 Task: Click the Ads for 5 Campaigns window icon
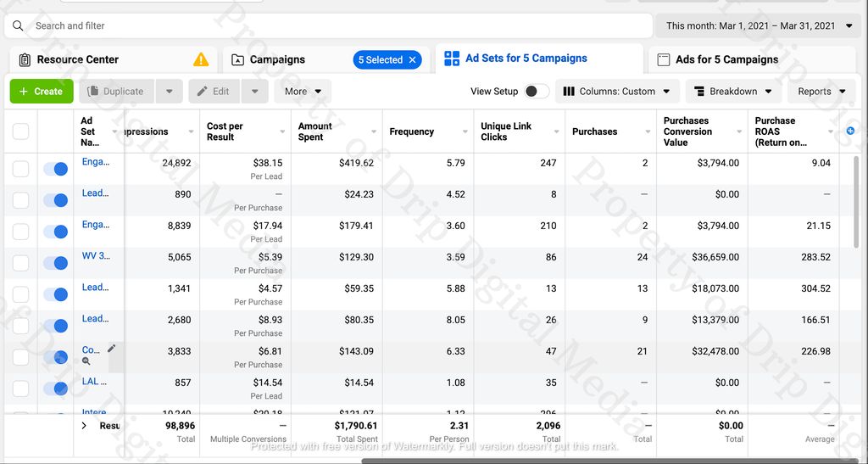pos(663,59)
